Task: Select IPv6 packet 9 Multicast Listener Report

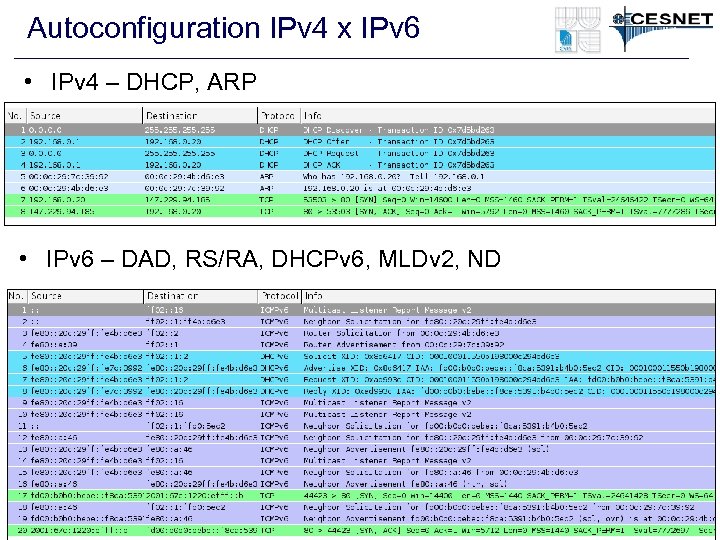Action: click(x=361, y=403)
